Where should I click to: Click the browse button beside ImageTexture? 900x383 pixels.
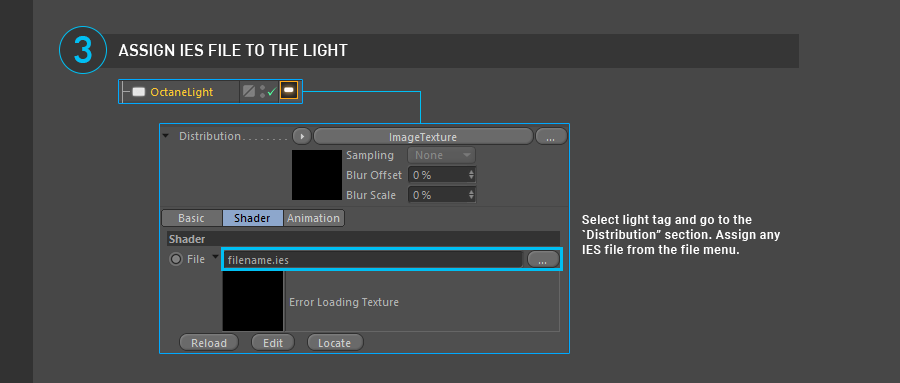(x=551, y=137)
